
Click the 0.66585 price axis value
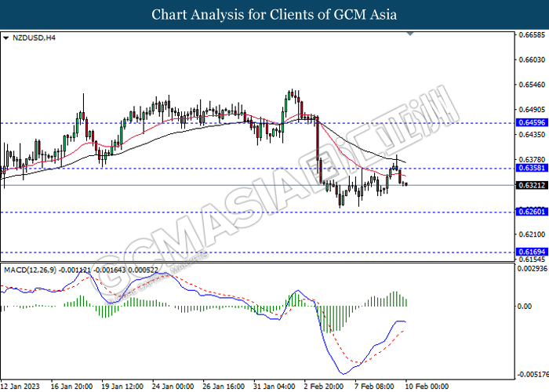tap(532, 34)
